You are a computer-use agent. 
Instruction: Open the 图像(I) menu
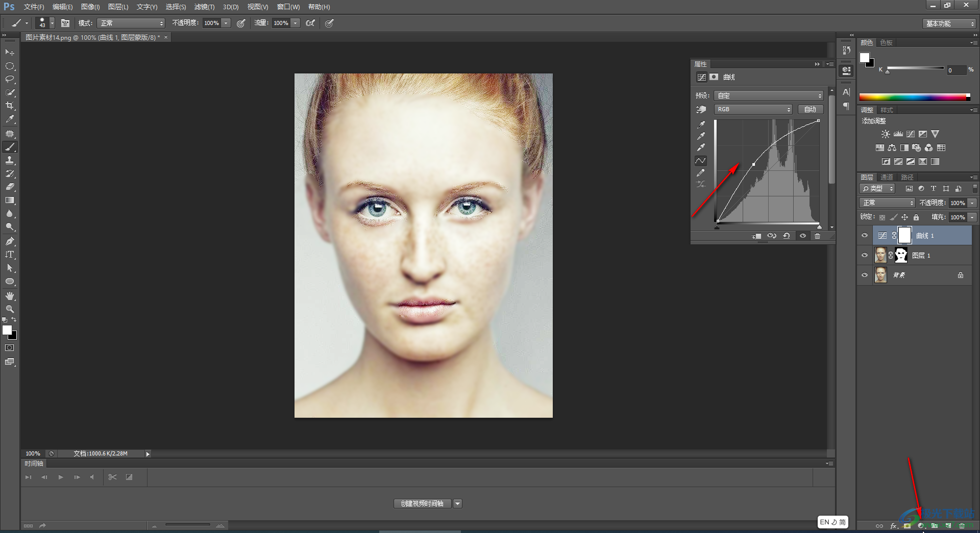coord(90,7)
